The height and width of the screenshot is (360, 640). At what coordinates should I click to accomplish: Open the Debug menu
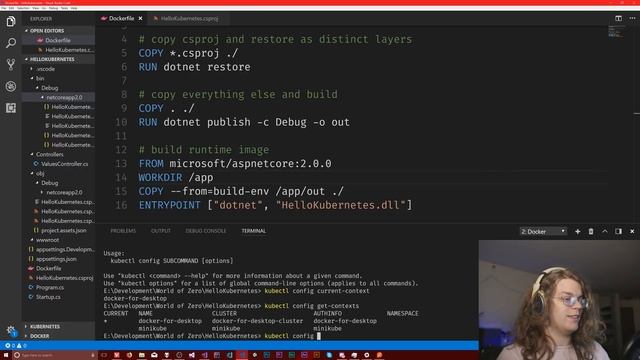[53, 8]
